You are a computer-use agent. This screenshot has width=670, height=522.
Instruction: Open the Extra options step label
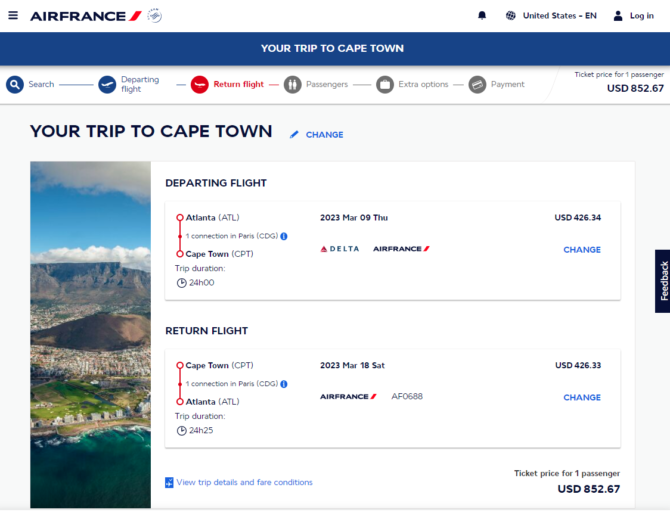[x=423, y=84]
